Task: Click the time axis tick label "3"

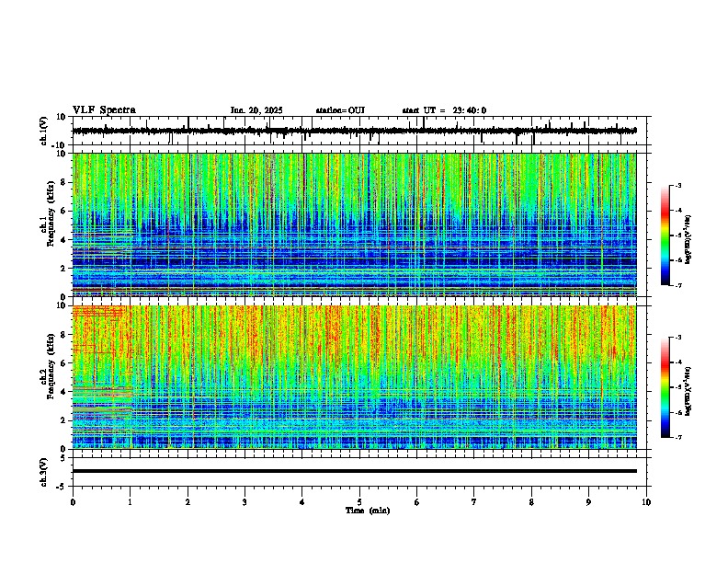Action: (245, 502)
